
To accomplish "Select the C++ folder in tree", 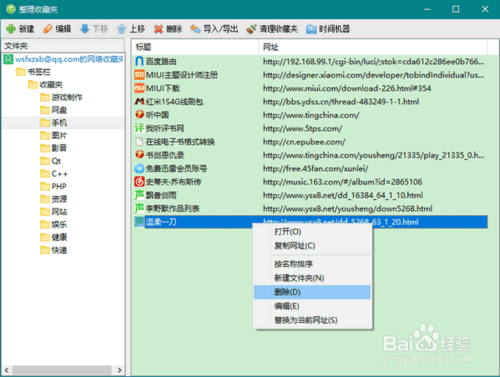I will coord(60,174).
